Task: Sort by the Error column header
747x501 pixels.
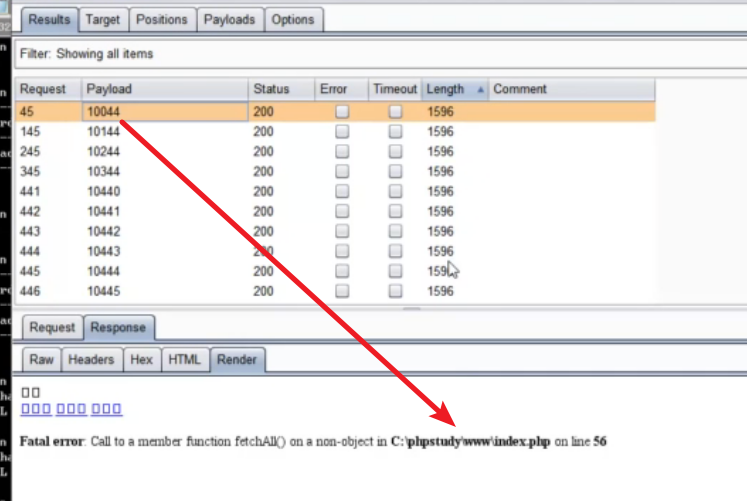Action: (x=341, y=89)
